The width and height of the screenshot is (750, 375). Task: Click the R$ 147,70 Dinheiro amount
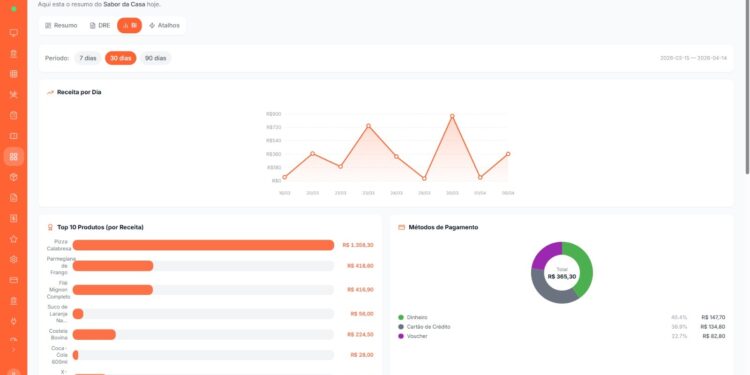pyautogui.click(x=713, y=317)
